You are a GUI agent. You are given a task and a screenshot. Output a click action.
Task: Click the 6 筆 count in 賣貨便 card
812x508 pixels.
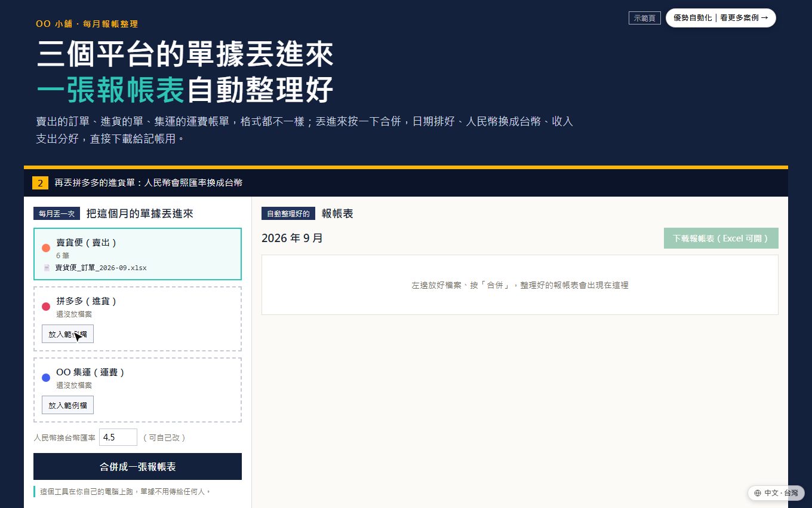point(63,255)
